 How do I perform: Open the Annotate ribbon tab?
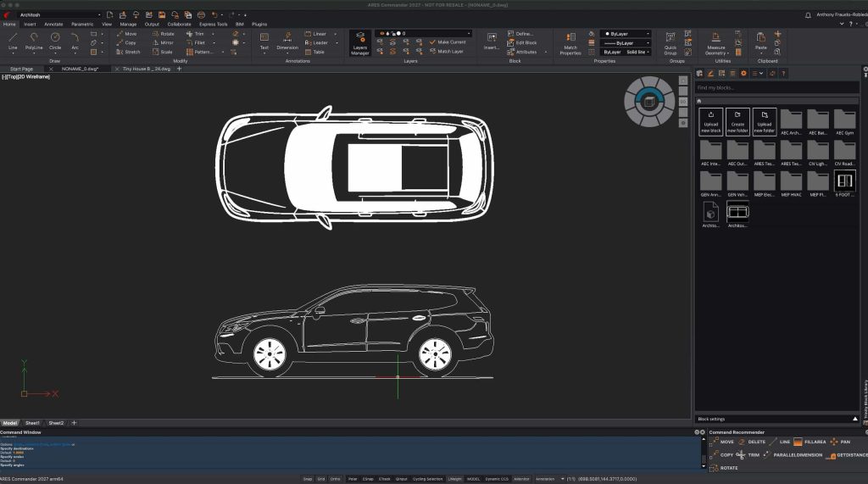[x=53, y=25]
